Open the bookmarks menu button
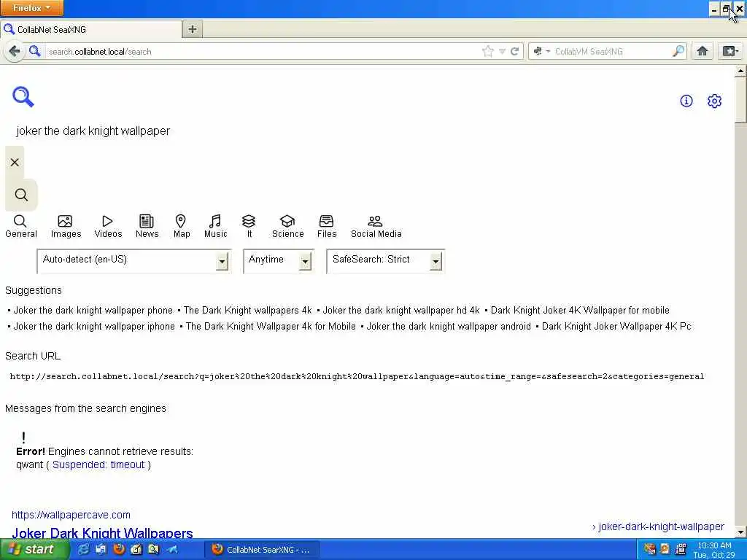Viewport: 747px width, 560px height. [x=730, y=51]
